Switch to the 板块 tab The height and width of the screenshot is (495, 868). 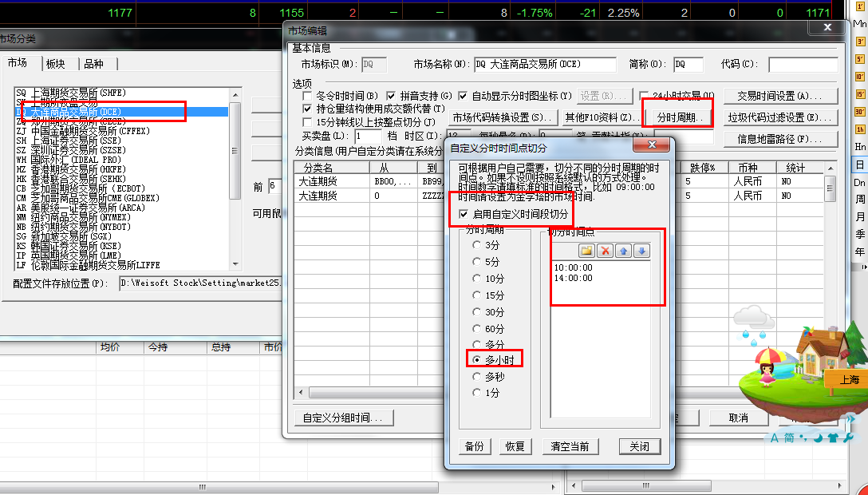[x=56, y=64]
